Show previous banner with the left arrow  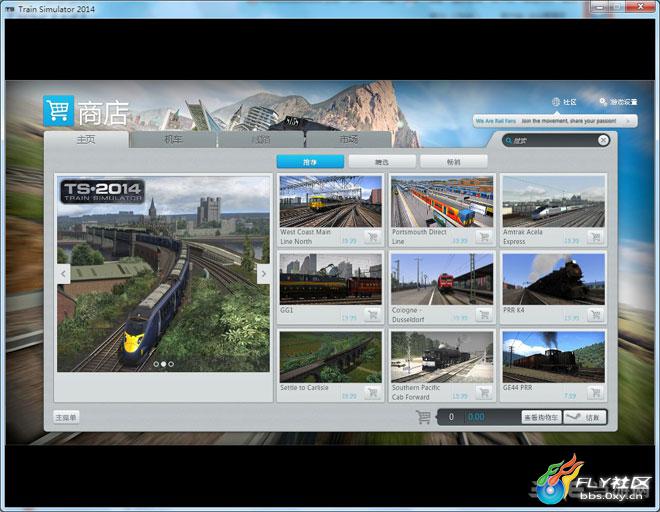[x=64, y=274]
